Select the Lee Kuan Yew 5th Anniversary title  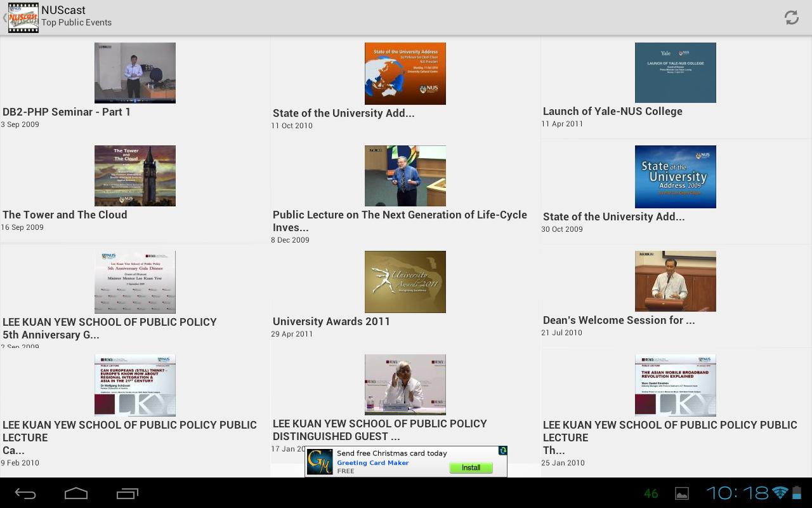[110, 328]
